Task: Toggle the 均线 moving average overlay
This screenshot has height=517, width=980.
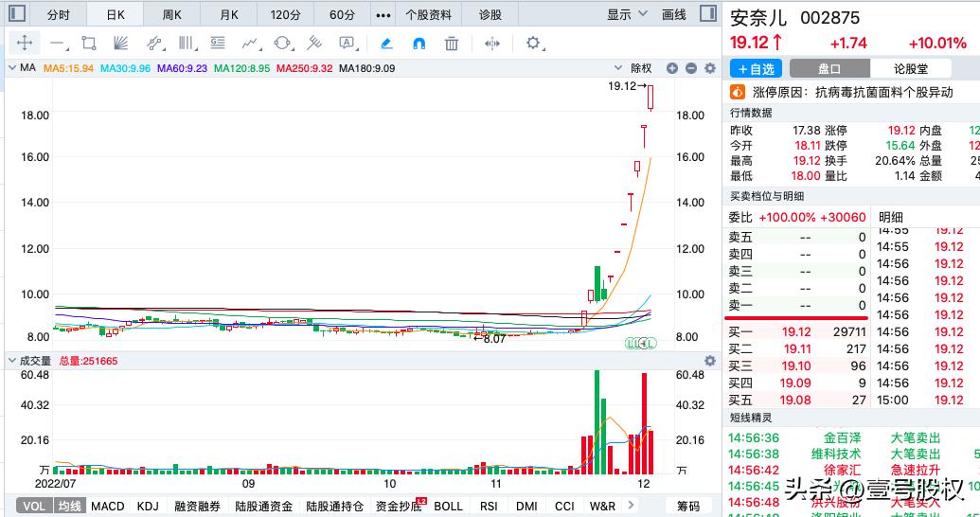Action: coord(70,506)
